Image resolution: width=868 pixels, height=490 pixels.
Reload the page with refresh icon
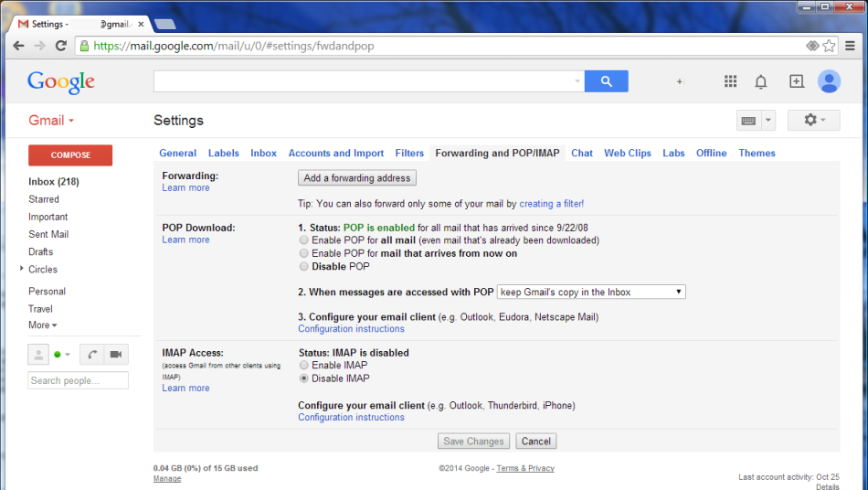point(61,46)
